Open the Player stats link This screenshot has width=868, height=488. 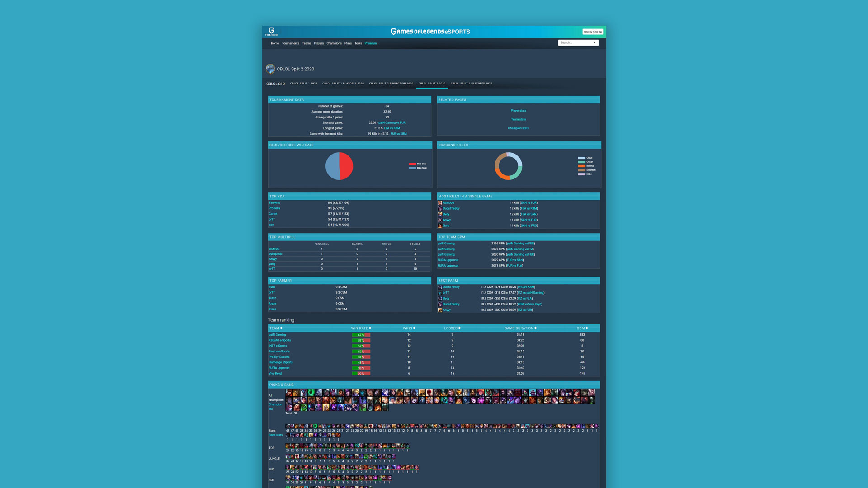tap(519, 111)
